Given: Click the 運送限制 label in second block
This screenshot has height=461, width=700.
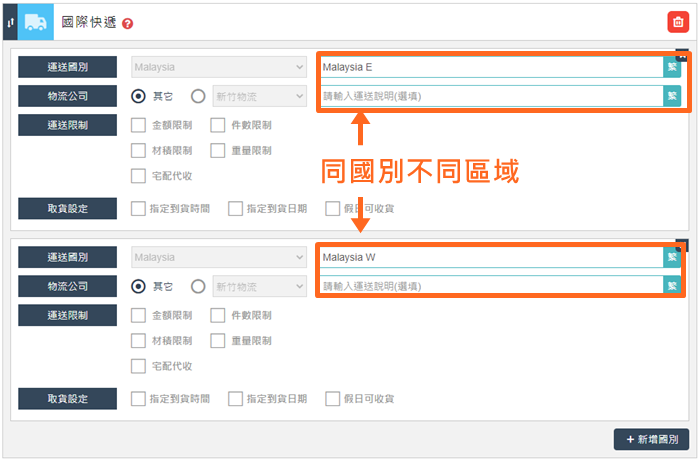Looking at the screenshot, I should pos(67,315).
